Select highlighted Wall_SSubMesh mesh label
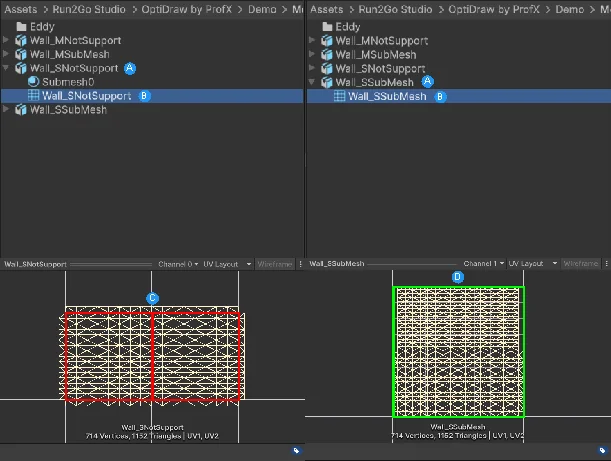The width and height of the screenshot is (611, 461). coord(387,96)
